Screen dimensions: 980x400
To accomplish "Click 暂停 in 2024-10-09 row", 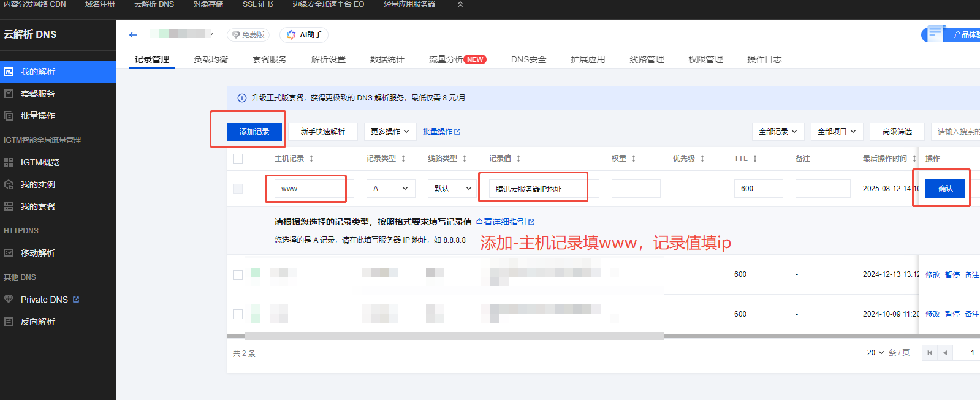I will point(952,314).
